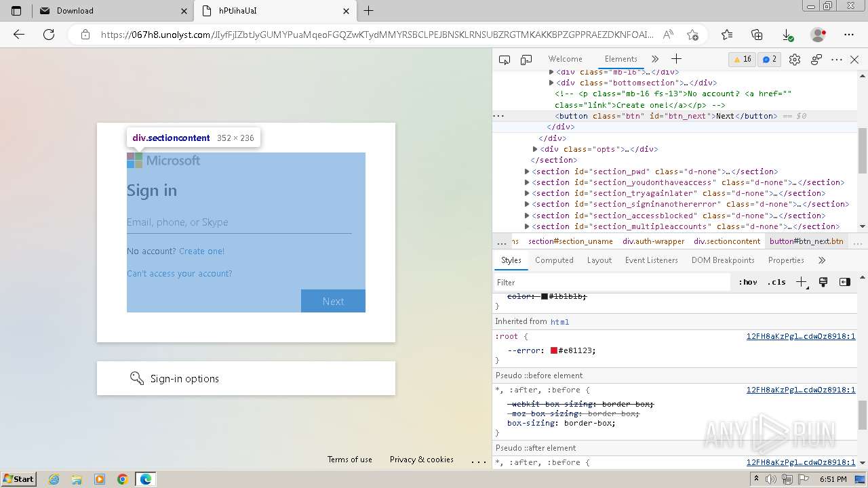The width and height of the screenshot is (868, 488).
Task: Add a new DevTools tool tab
Action: pyautogui.click(x=676, y=59)
